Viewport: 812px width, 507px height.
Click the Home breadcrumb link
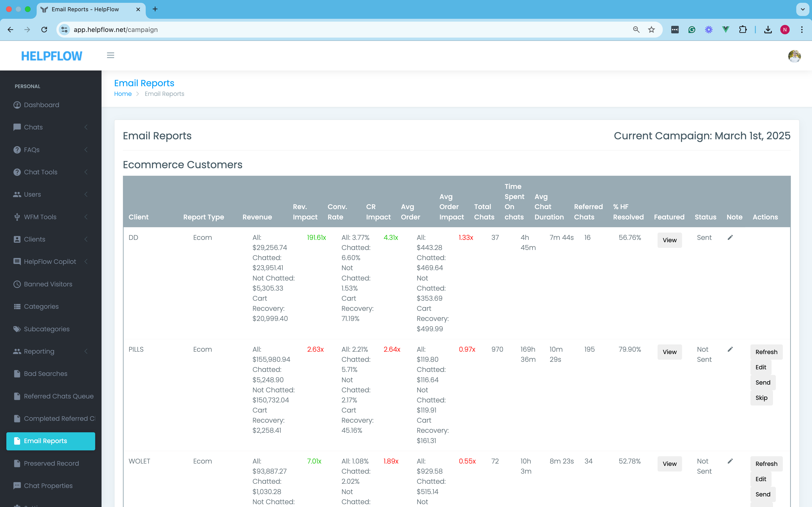coord(123,94)
